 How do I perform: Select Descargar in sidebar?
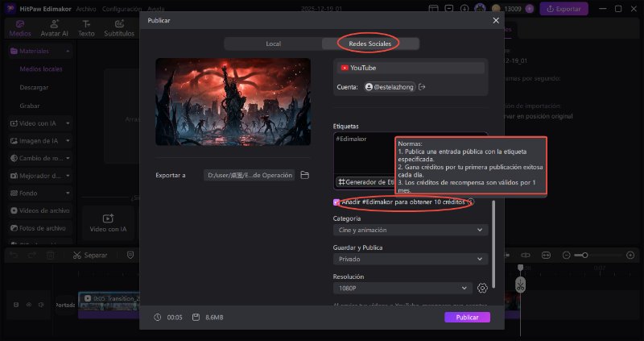(x=34, y=88)
